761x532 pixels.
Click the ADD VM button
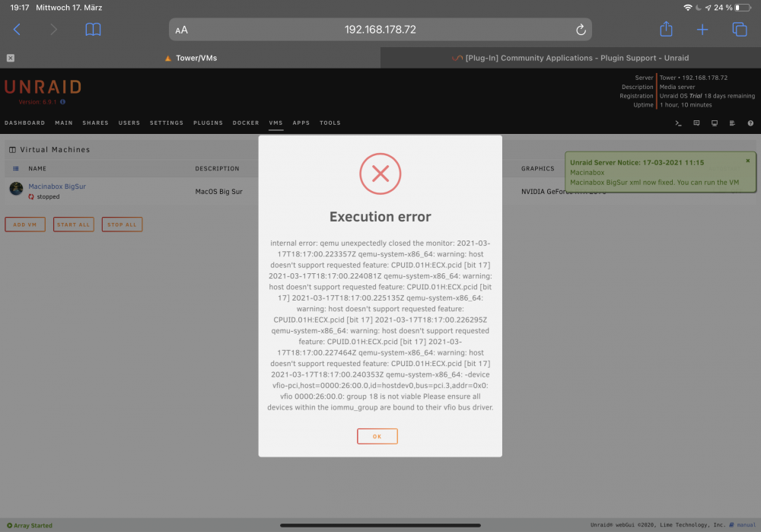25,225
